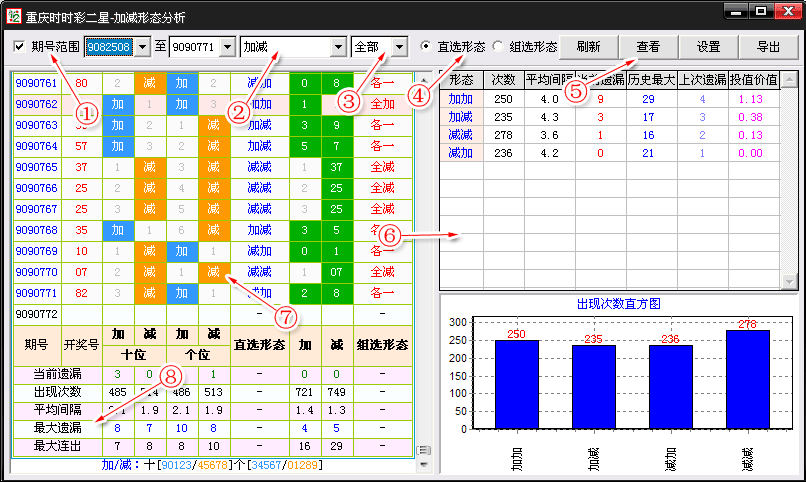Select the 加加 row in the stats table
Screen dimensions: 806x482
[x=461, y=99]
